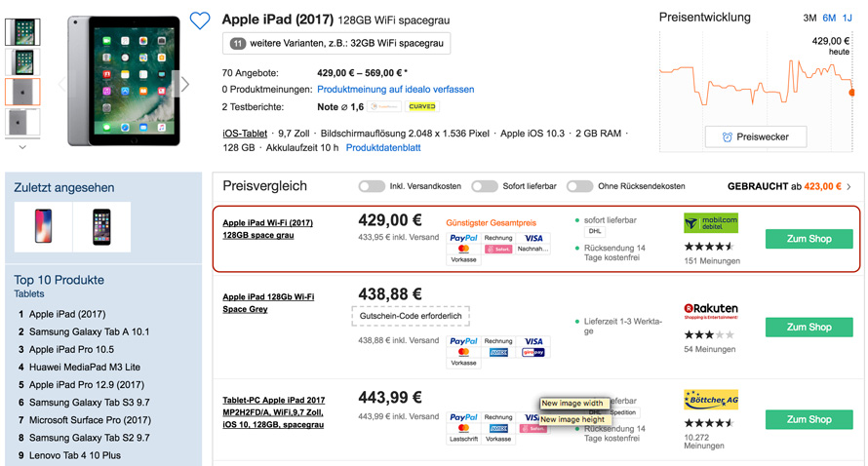Image resolution: width=868 pixels, height=466 pixels.
Task: Show next product image with right arrow
Action: point(184,85)
